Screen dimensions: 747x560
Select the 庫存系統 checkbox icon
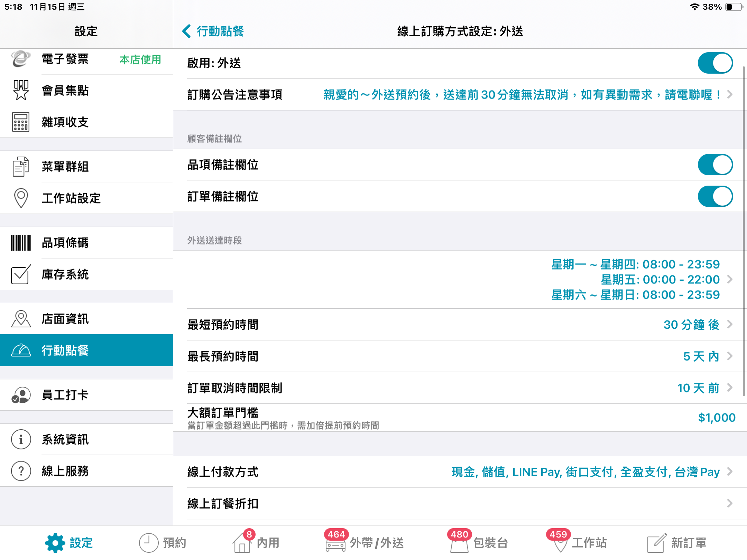click(21, 274)
